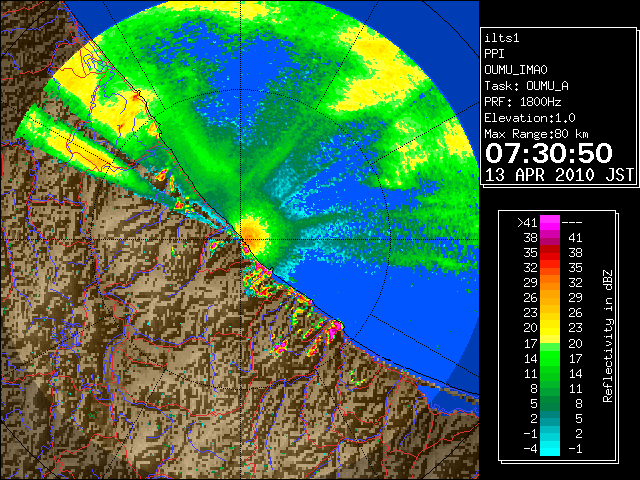640x480 pixels.
Task: Click the 'Task: OUMU_A' line
Action: click(x=527, y=86)
